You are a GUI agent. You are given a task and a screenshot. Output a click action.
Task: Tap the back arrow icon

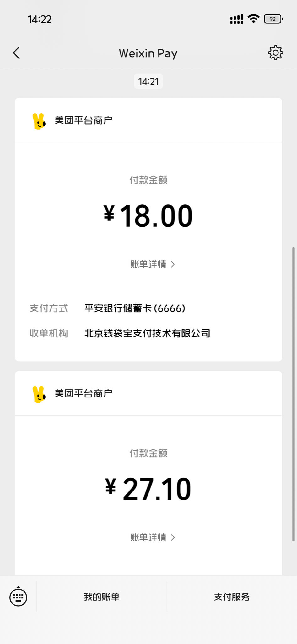[x=17, y=53]
